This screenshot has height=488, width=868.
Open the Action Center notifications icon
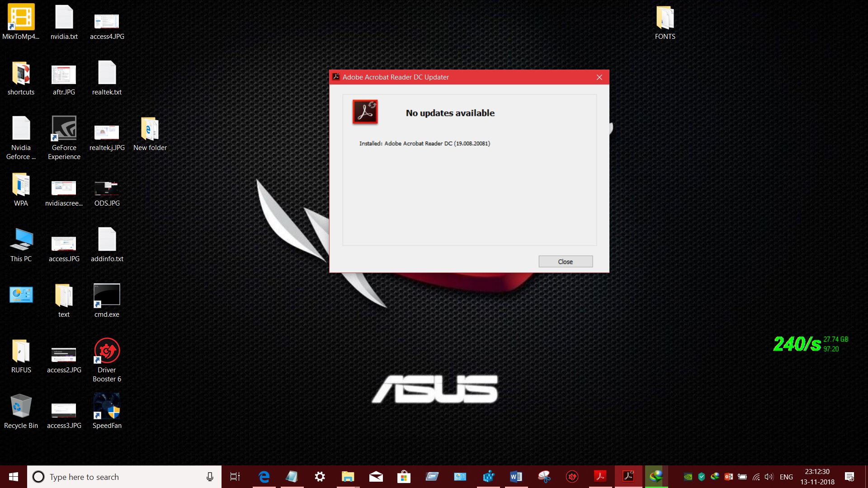coord(849,477)
